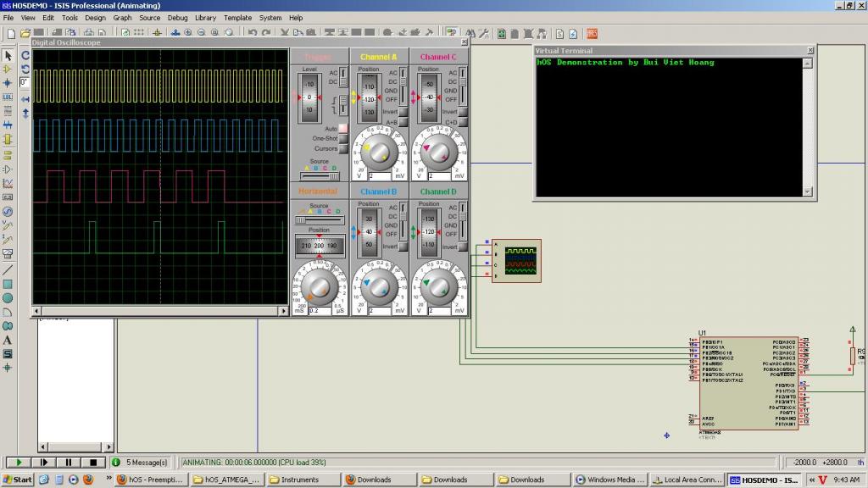868x488 pixels.
Task: Open the Debug menu
Action: pyautogui.click(x=177, y=18)
